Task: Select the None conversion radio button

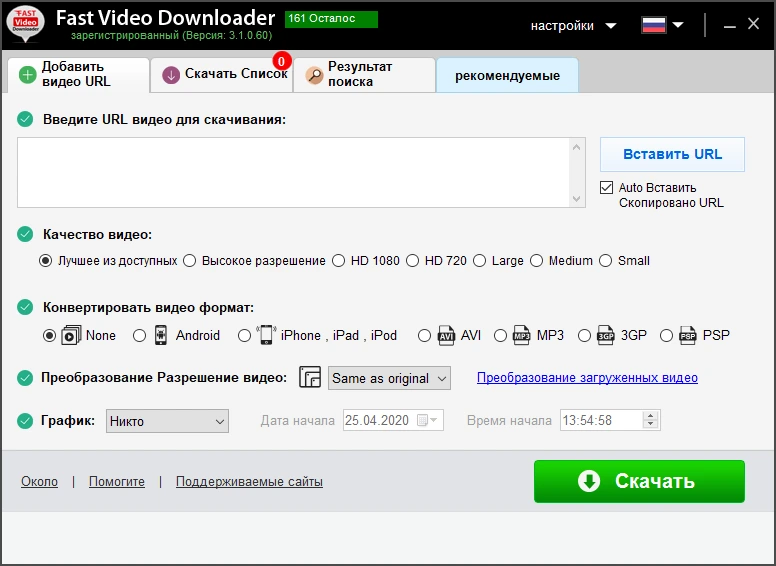Action: 49,336
